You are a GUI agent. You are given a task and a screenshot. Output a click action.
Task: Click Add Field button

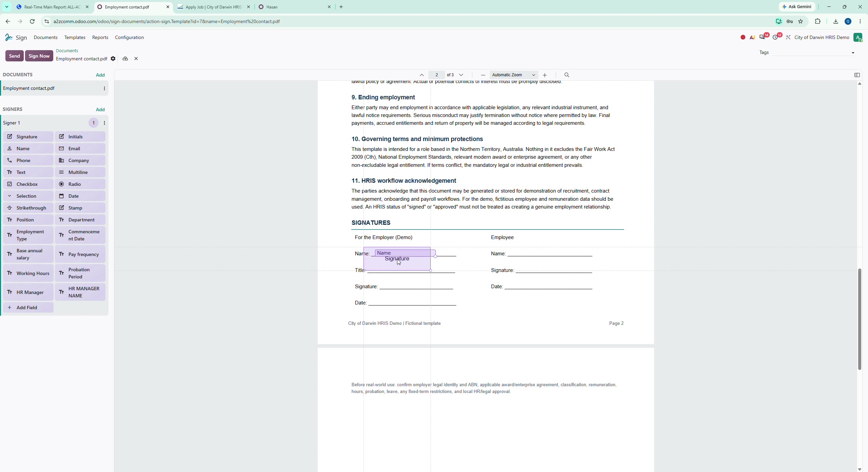(x=28, y=308)
